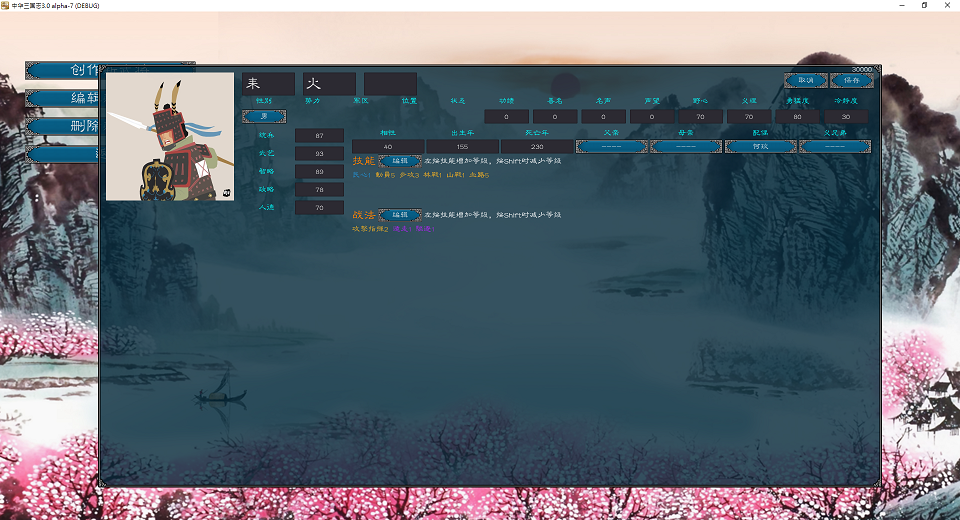
Task: Click the empty third name field
Action: click(x=390, y=84)
